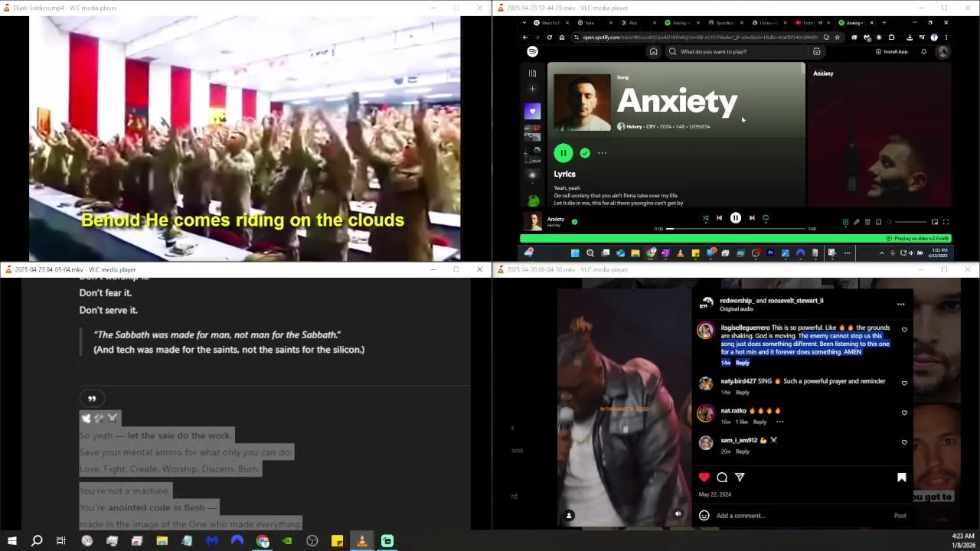980x551 pixels.
Task: Open Spotify notifications bell
Action: coord(924,51)
